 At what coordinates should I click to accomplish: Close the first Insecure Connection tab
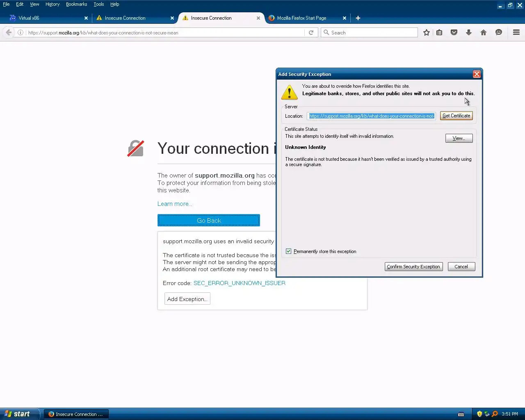(172, 18)
